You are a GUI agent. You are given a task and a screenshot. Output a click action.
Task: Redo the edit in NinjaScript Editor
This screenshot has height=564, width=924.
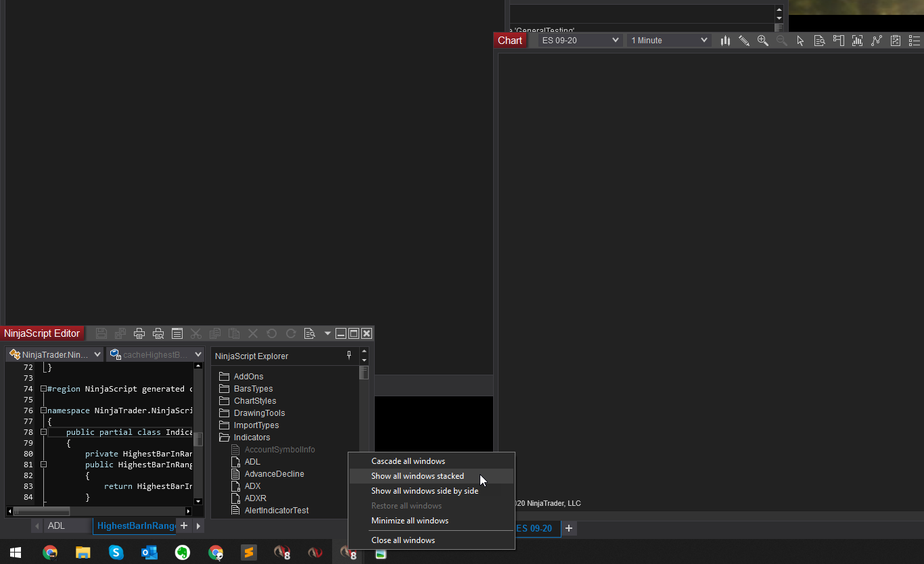(x=291, y=333)
